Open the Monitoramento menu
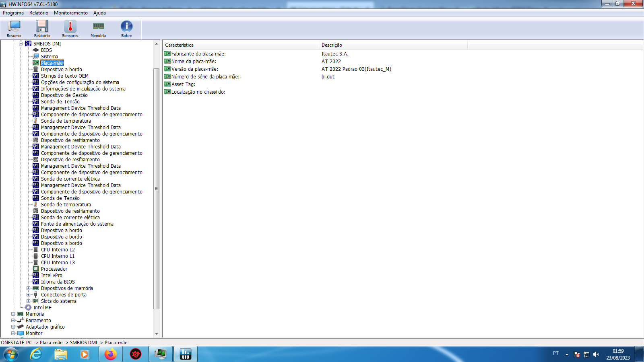This screenshot has height=362, width=644. pyautogui.click(x=71, y=13)
